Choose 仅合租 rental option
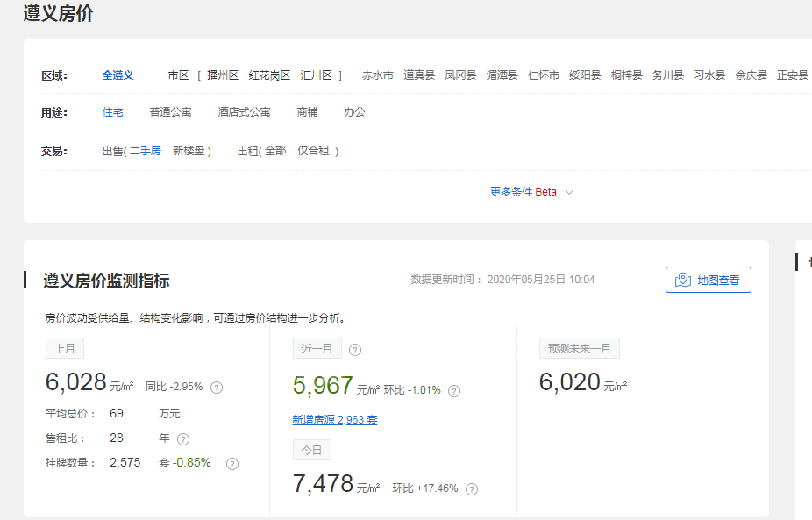 click(x=313, y=151)
